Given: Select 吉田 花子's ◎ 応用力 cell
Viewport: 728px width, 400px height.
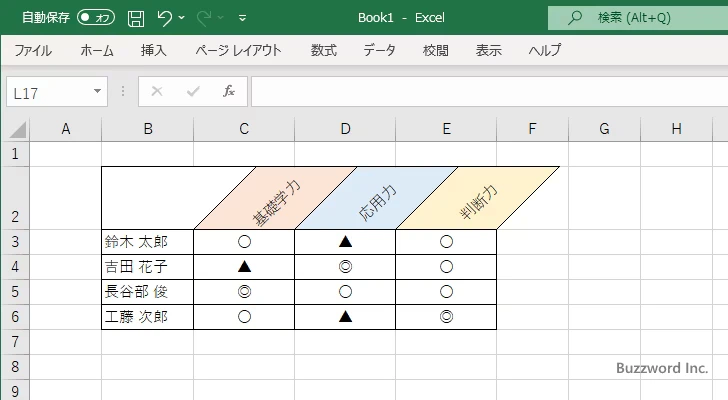Looking at the screenshot, I should coord(345,267).
